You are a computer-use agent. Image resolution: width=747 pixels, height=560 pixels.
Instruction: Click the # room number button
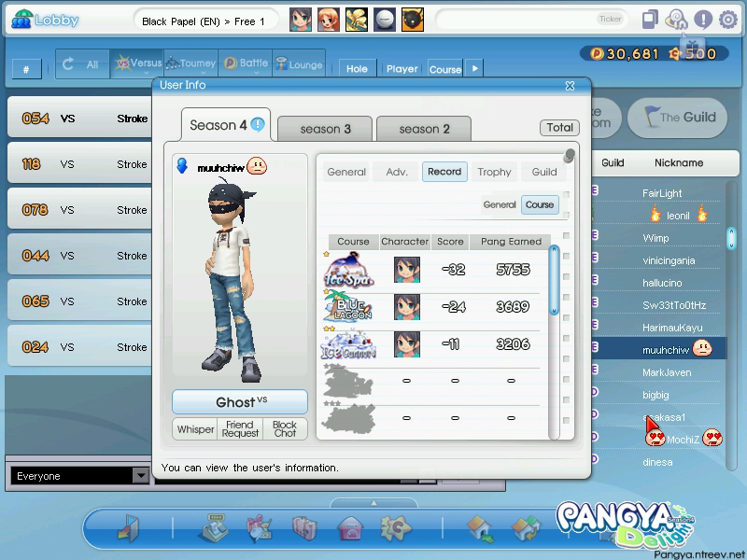[26, 69]
